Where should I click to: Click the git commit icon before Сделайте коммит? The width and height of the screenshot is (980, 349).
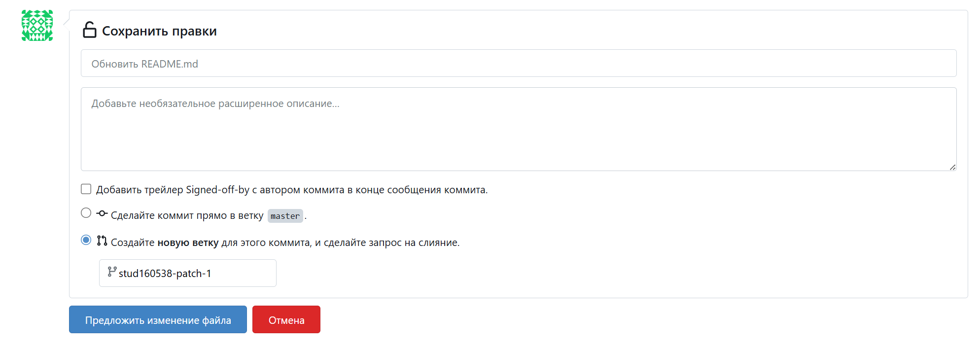pyautogui.click(x=102, y=213)
